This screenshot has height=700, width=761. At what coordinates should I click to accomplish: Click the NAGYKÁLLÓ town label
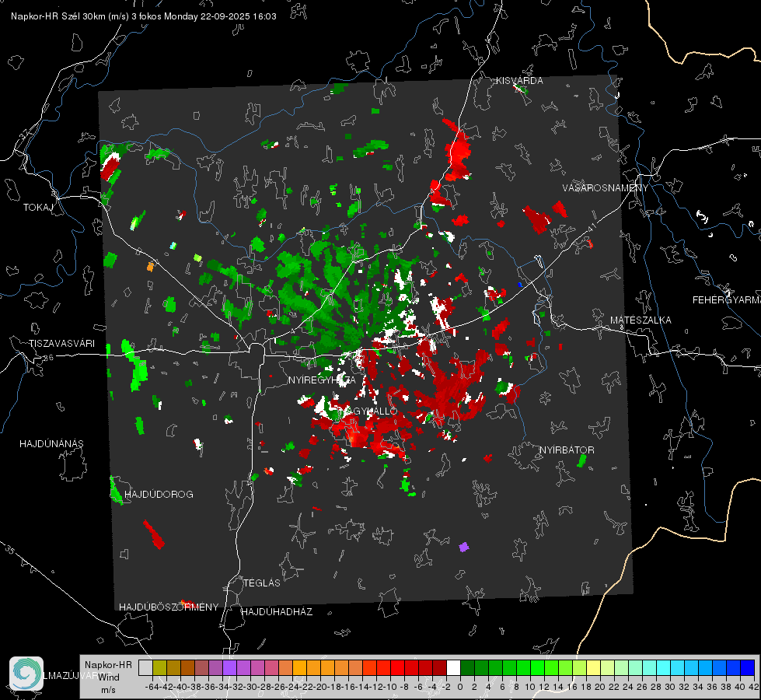(x=367, y=411)
